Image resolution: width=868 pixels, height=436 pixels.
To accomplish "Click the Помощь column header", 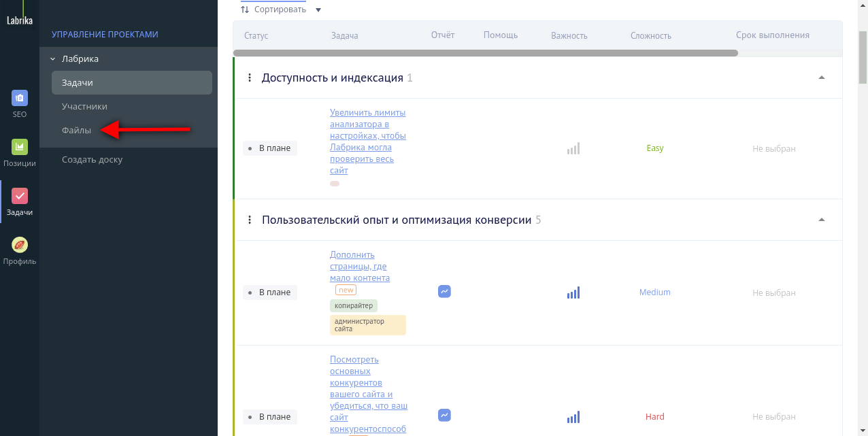I will 501,35.
